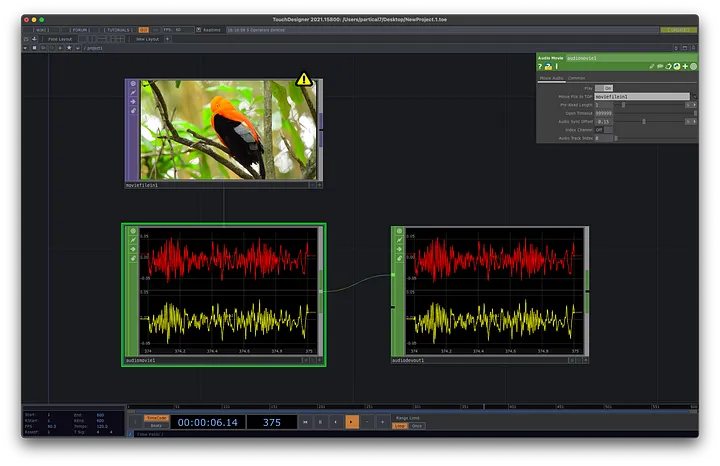Toggle the Play parameter On switch
Viewport: 720px width, 466px height.
point(607,88)
